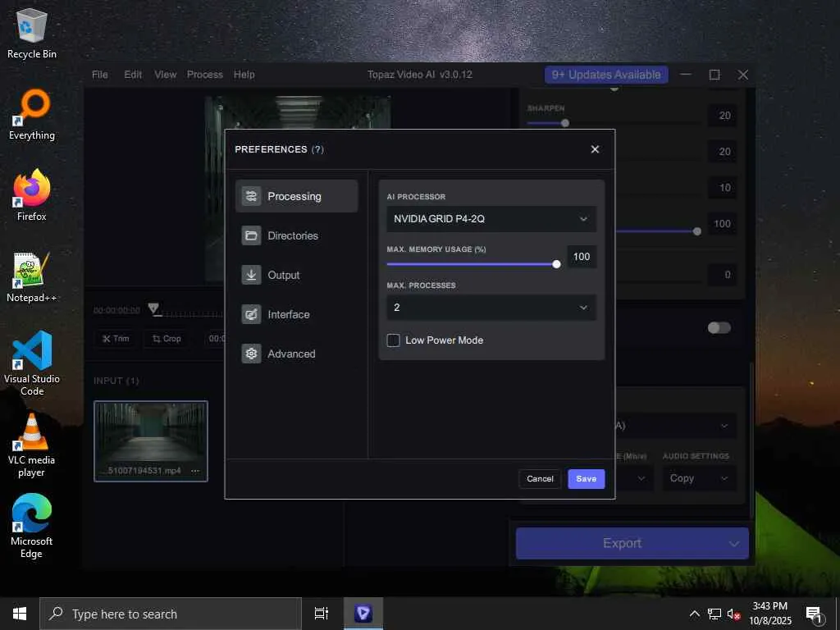Open the Interface preferences section
This screenshot has width=840, height=630.
[x=296, y=314]
